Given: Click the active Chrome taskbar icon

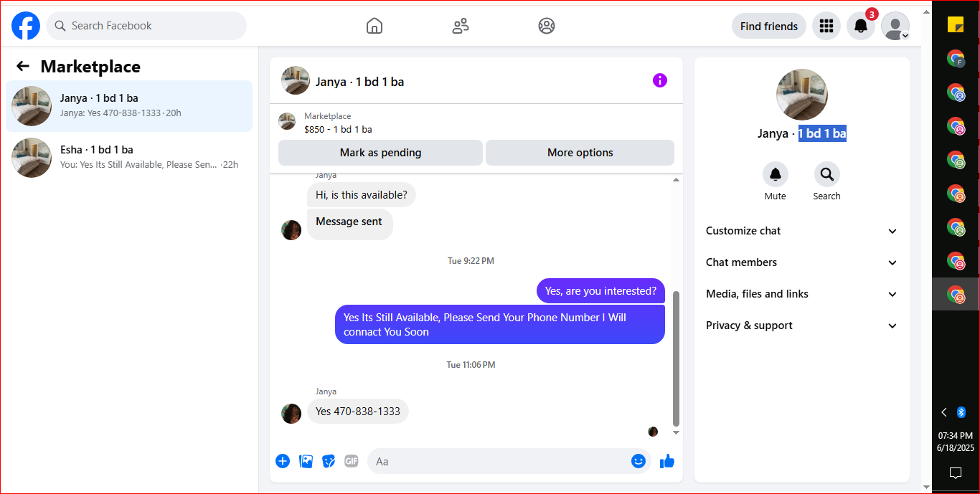Looking at the screenshot, I should point(955,294).
